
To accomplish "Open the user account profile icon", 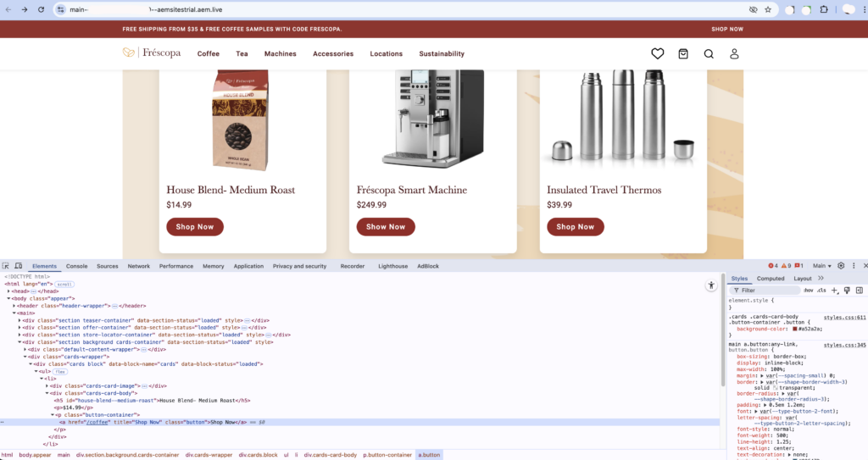I will click(735, 53).
